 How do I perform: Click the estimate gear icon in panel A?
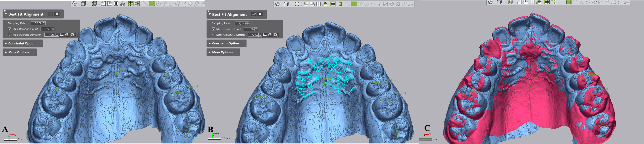(73, 35)
